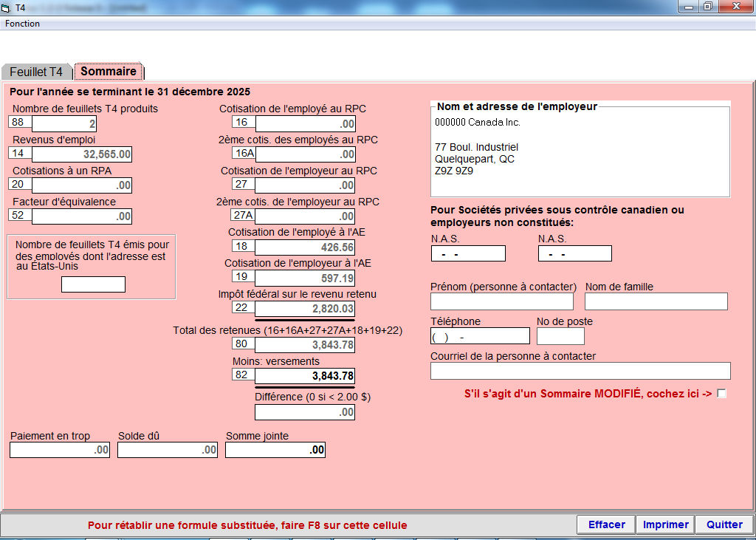Click the T4 application icon in title bar

click(7, 7)
